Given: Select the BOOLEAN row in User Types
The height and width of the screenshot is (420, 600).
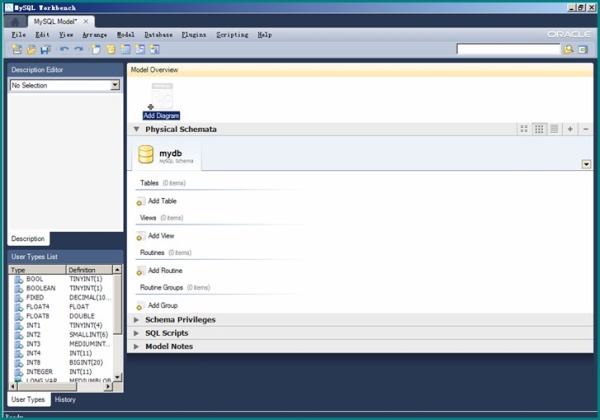Looking at the screenshot, I should coord(61,288).
